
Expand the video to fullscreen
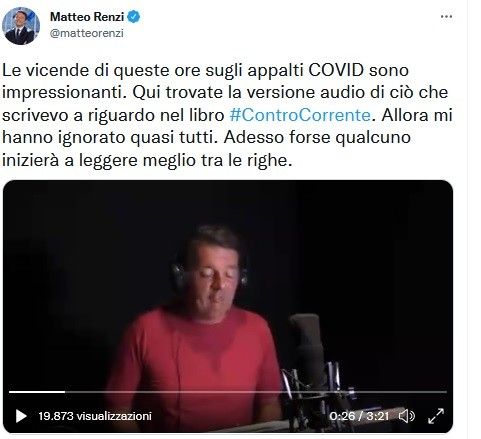click(x=436, y=416)
